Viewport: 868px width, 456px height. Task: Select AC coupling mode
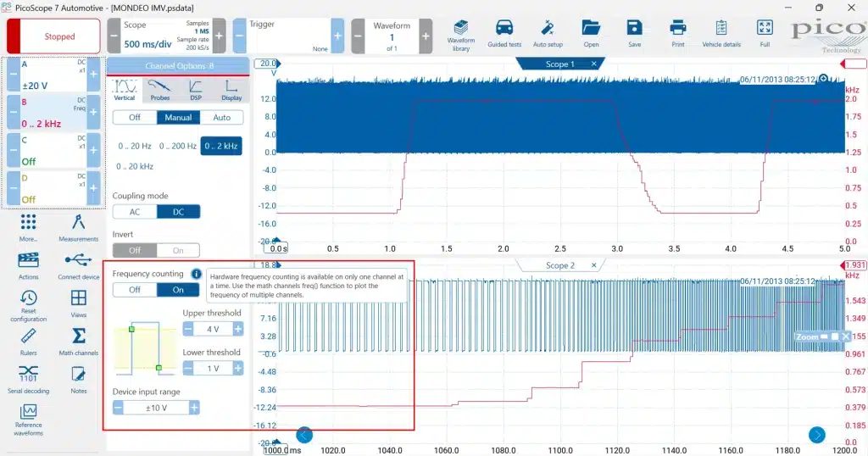click(135, 212)
